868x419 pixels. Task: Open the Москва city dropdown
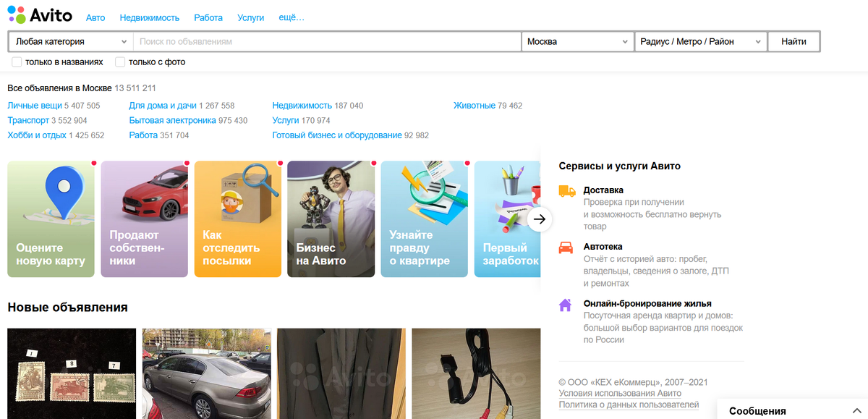(x=577, y=42)
